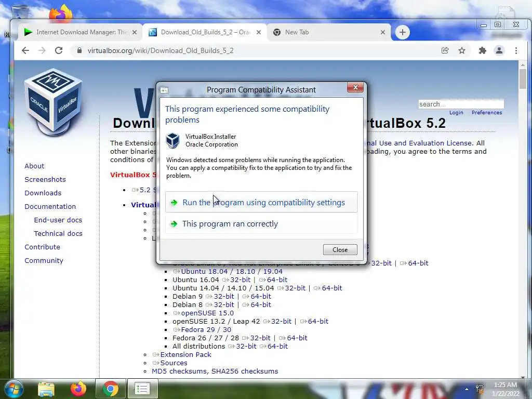Bookmark this page with the star icon

click(x=462, y=50)
